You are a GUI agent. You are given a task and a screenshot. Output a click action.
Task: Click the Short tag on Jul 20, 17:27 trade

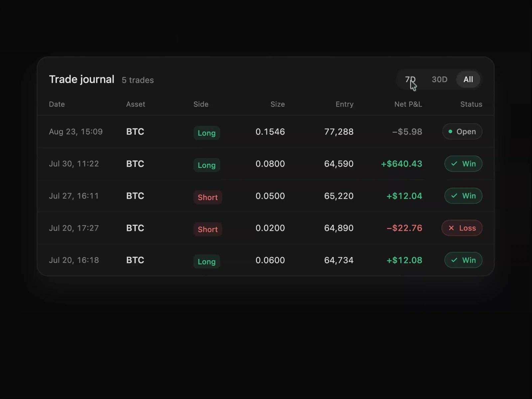208,229
